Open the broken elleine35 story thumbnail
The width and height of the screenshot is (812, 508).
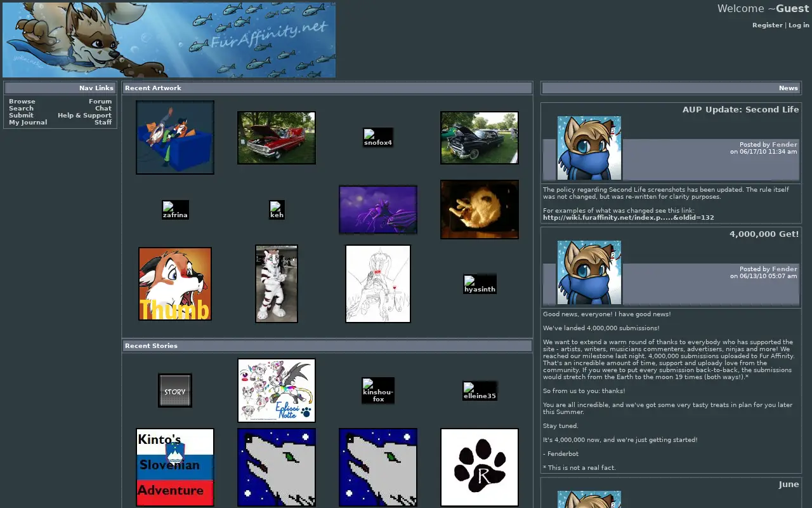coord(480,391)
